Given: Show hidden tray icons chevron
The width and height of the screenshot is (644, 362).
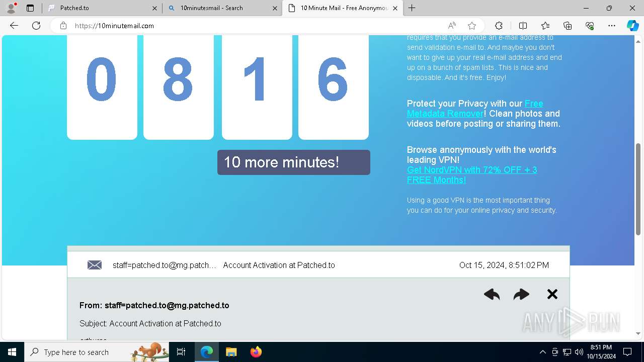Looking at the screenshot, I should pyautogui.click(x=542, y=352).
